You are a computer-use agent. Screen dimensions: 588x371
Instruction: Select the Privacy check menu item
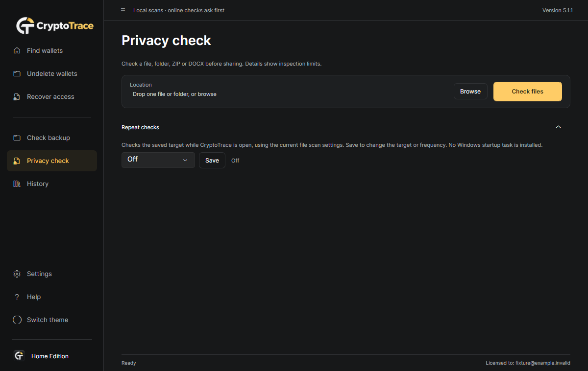point(52,161)
